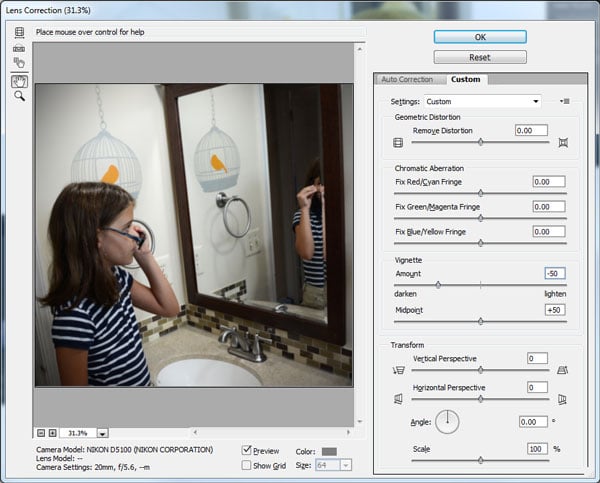This screenshot has height=483, width=600.
Task: Click the OK button
Action: pyautogui.click(x=480, y=37)
